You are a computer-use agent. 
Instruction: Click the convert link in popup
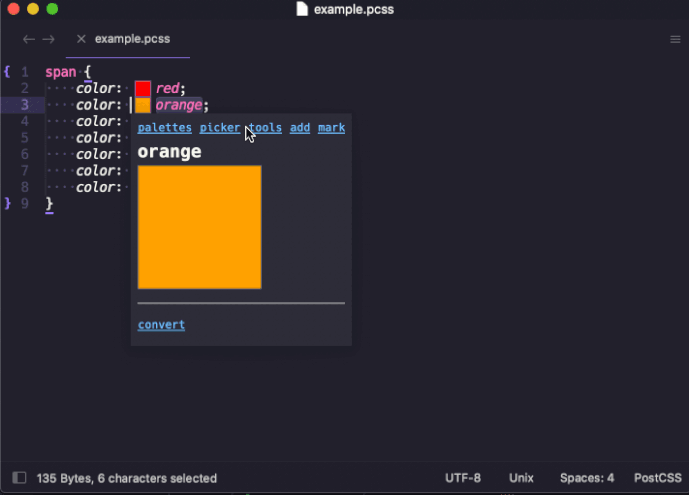pos(161,325)
